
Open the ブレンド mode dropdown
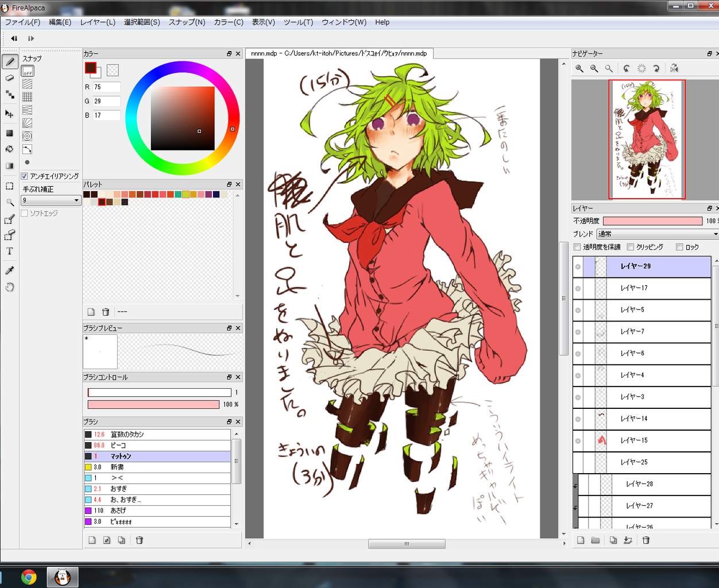point(657,234)
